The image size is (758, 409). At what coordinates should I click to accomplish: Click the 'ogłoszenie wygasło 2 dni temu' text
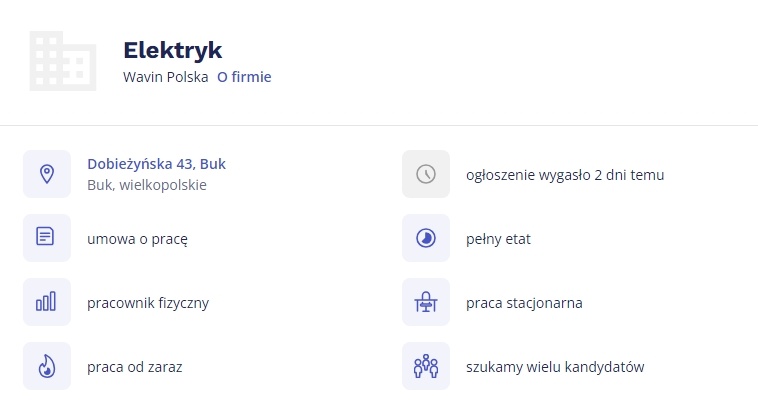[565, 175]
